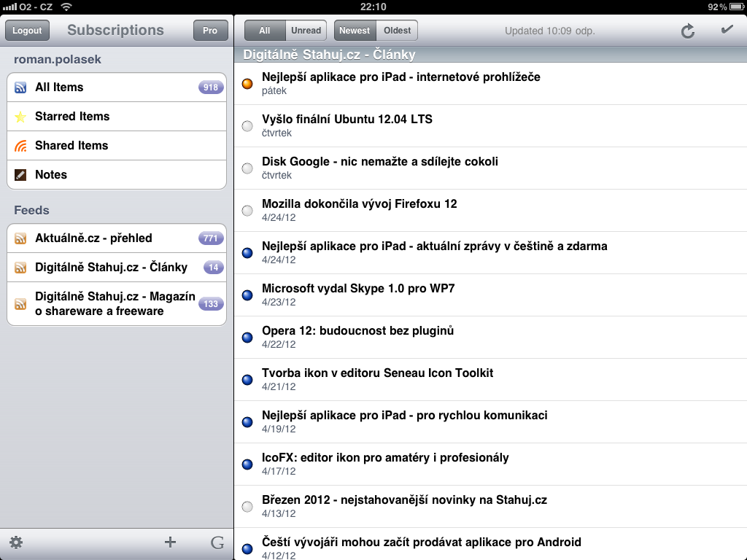Tap the battery indicator in status bar
This screenshot has width=747, height=560.
(736, 7)
